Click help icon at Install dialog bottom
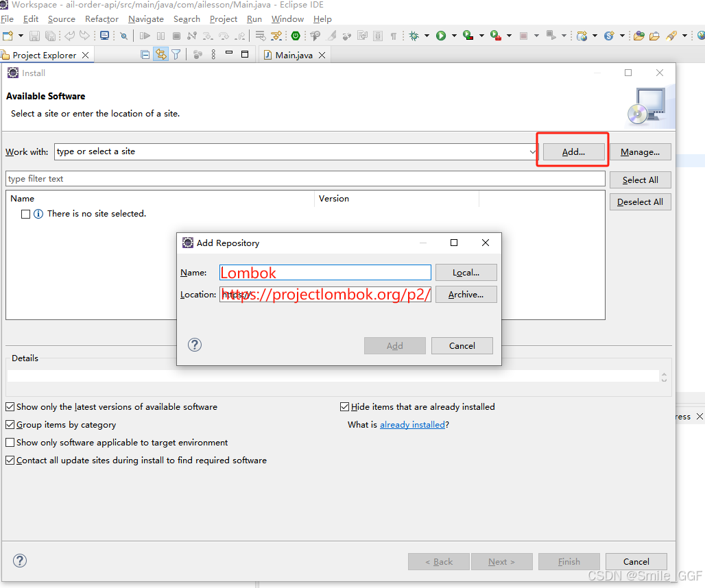Screen dimensions: 705x588 coord(20,561)
